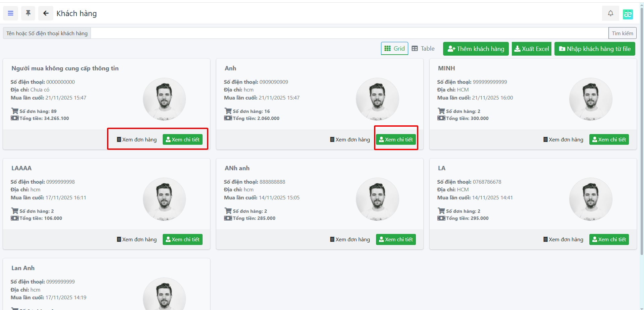Screen dimensions: 644x310
Task: Click the Tìm kiếm search button
Action: (x=622, y=33)
